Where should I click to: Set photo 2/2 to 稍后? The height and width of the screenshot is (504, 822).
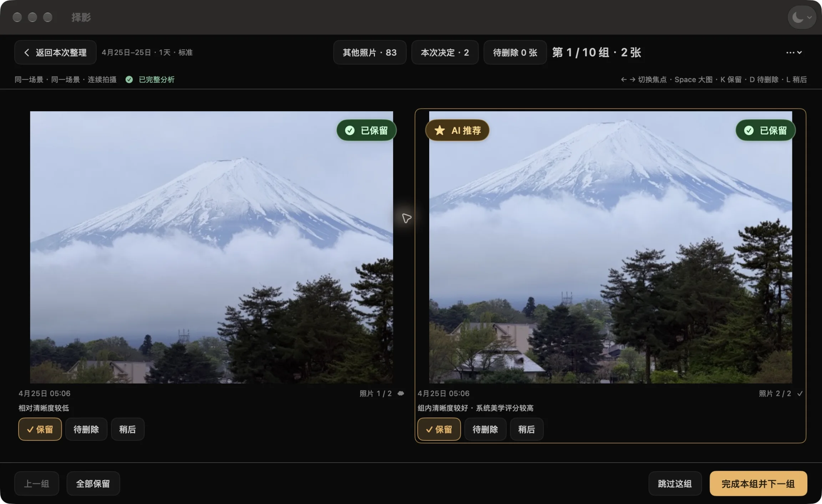[x=527, y=429]
